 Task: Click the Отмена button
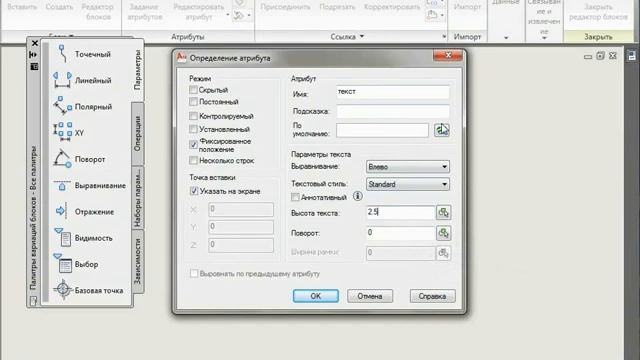(x=370, y=296)
